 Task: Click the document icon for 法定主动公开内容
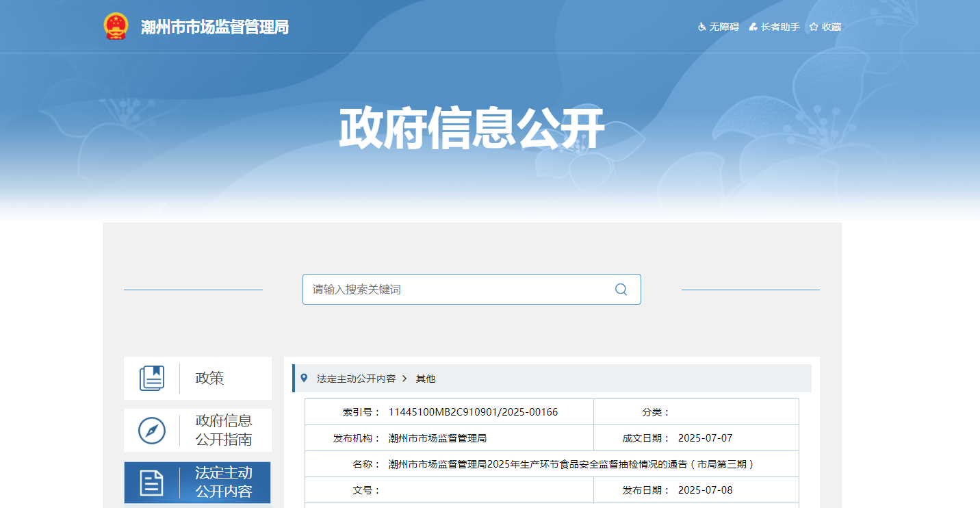[x=152, y=483]
